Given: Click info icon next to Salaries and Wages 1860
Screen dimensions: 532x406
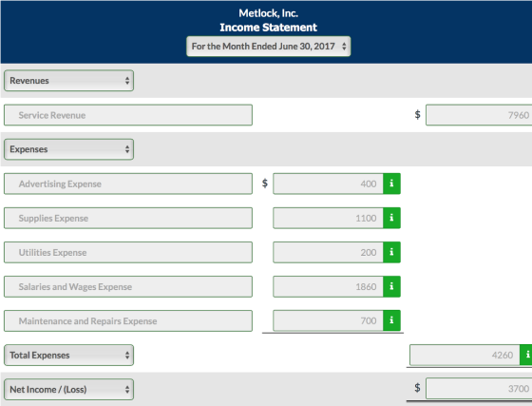Looking at the screenshot, I should (x=391, y=286).
